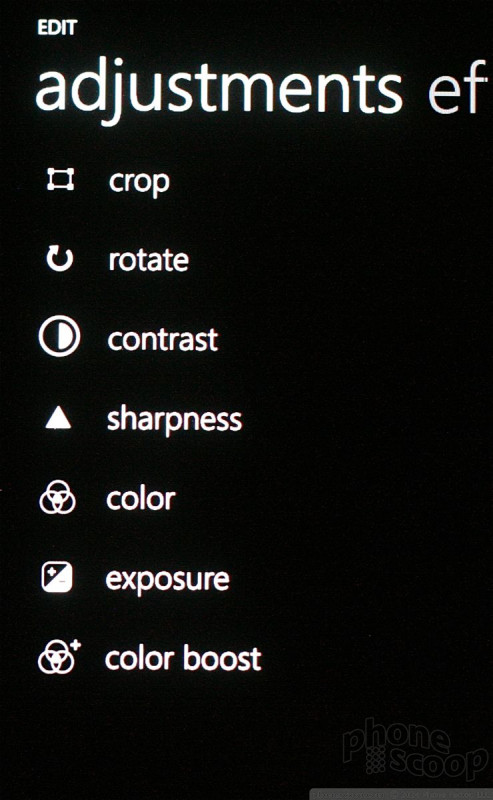
Task: Select the exposure text label
Action: [x=167, y=580]
